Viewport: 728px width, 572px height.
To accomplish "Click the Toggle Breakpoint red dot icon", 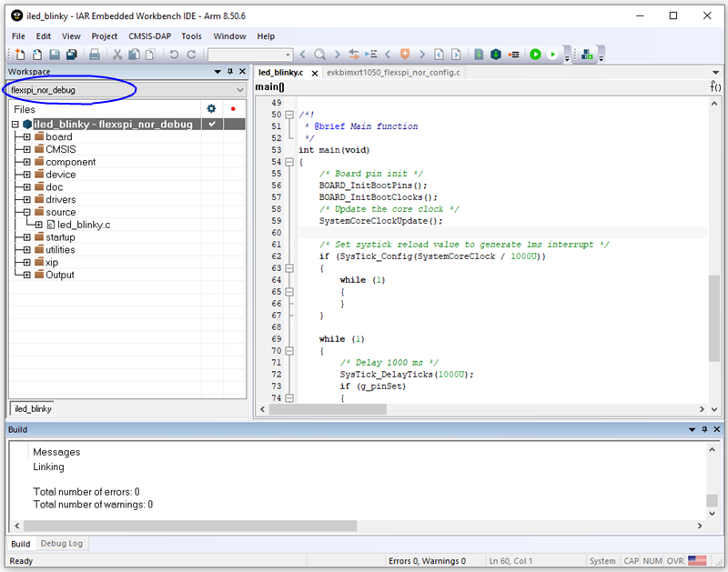I will 514,55.
